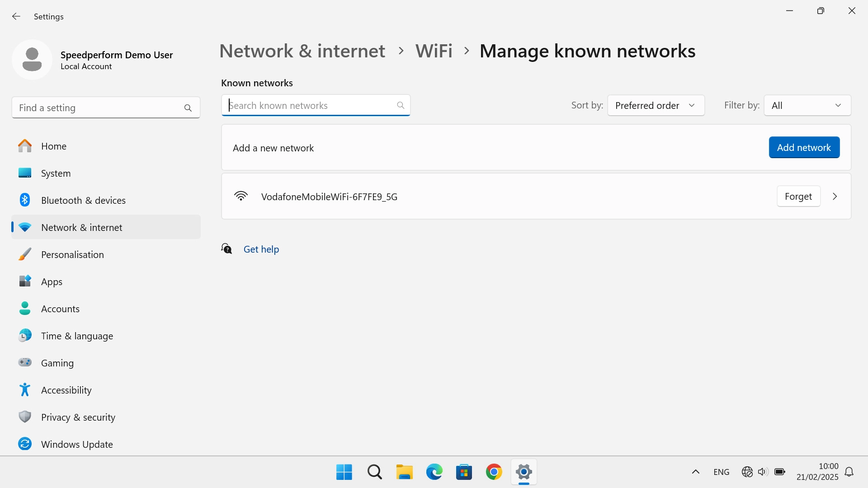The image size is (868, 488).
Task: Open Accounts using its person icon
Action: click(x=25, y=308)
